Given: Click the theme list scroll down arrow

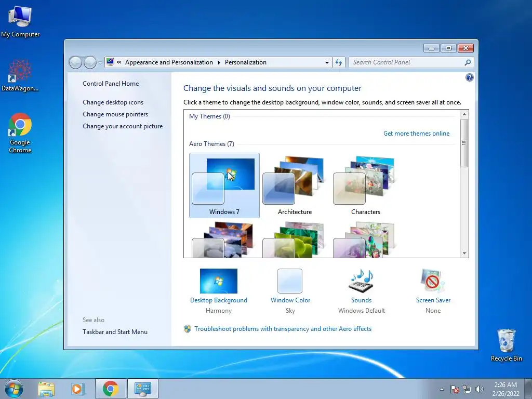Looking at the screenshot, I should pyautogui.click(x=464, y=254).
